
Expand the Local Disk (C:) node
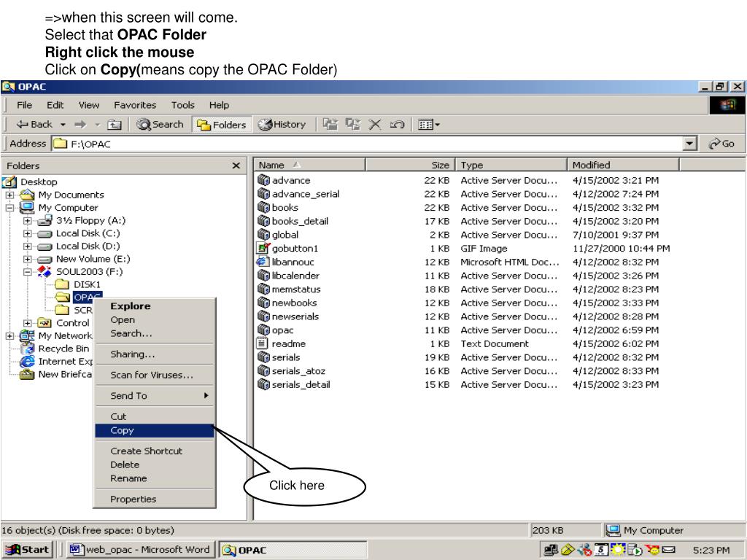(x=28, y=233)
